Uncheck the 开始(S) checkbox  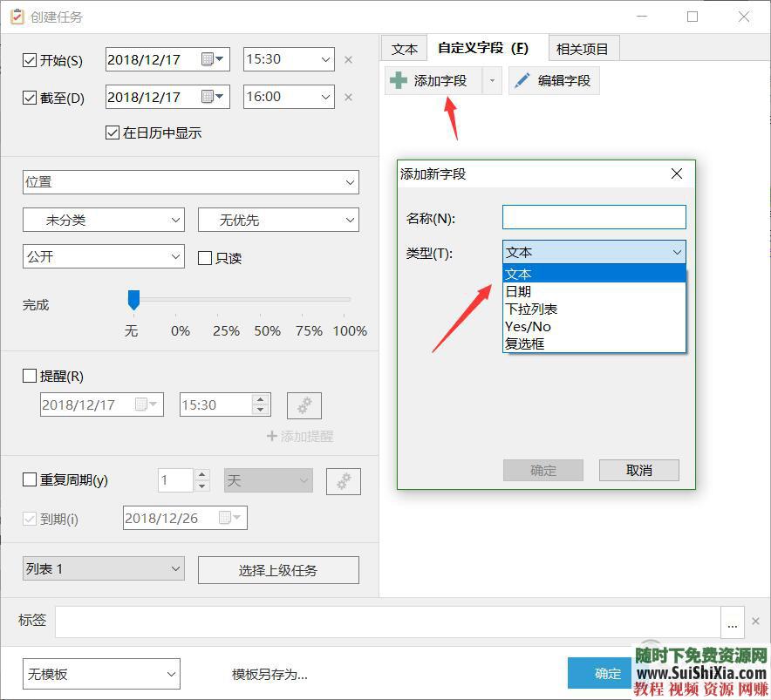click(30, 59)
